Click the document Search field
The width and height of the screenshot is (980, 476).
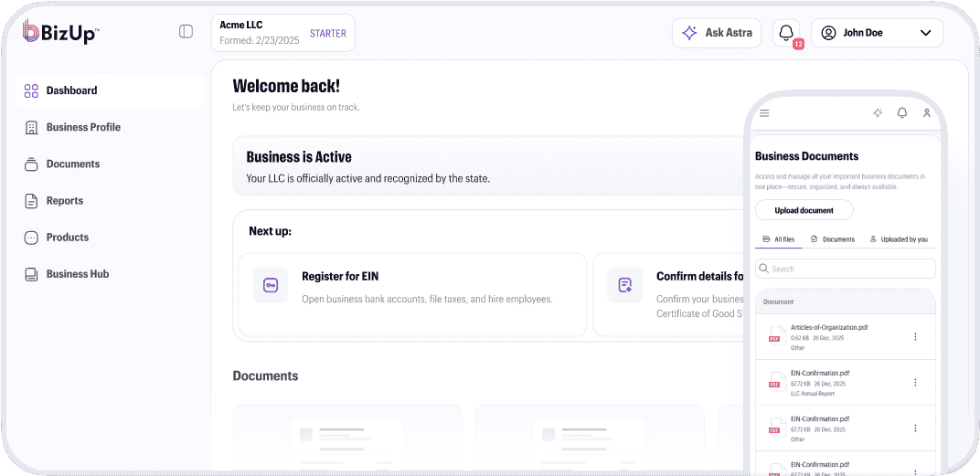pos(846,269)
